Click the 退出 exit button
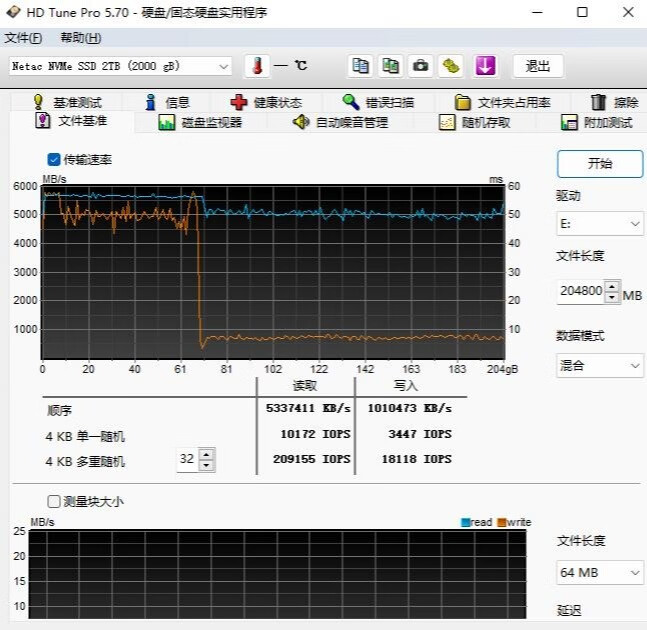This screenshot has width=647, height=630. (x=538, y=66)
